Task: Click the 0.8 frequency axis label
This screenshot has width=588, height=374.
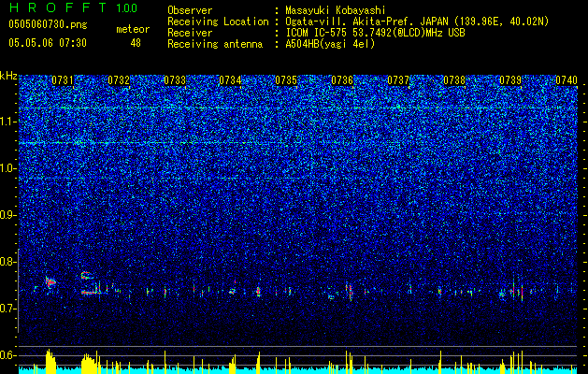Action: coord(8,262)
